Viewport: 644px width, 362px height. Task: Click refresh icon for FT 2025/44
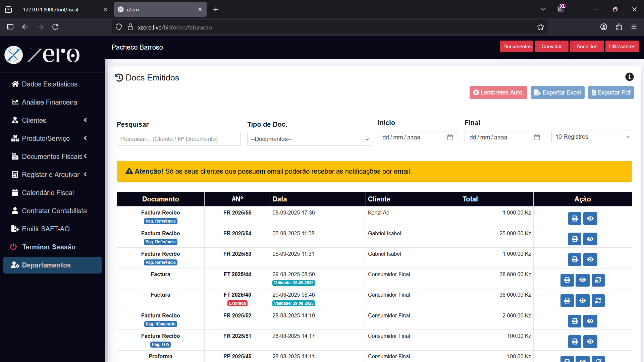(x=598, y=280)
